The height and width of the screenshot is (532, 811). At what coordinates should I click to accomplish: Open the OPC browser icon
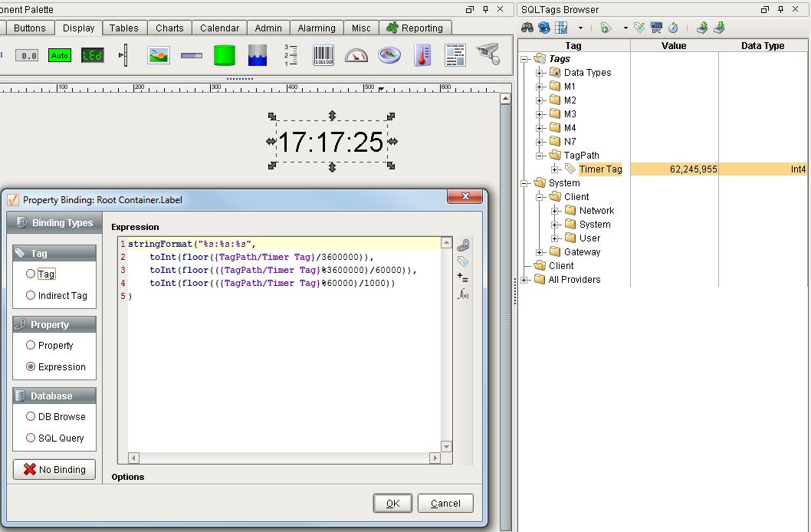pyautogui.click(x=656, y=28)
